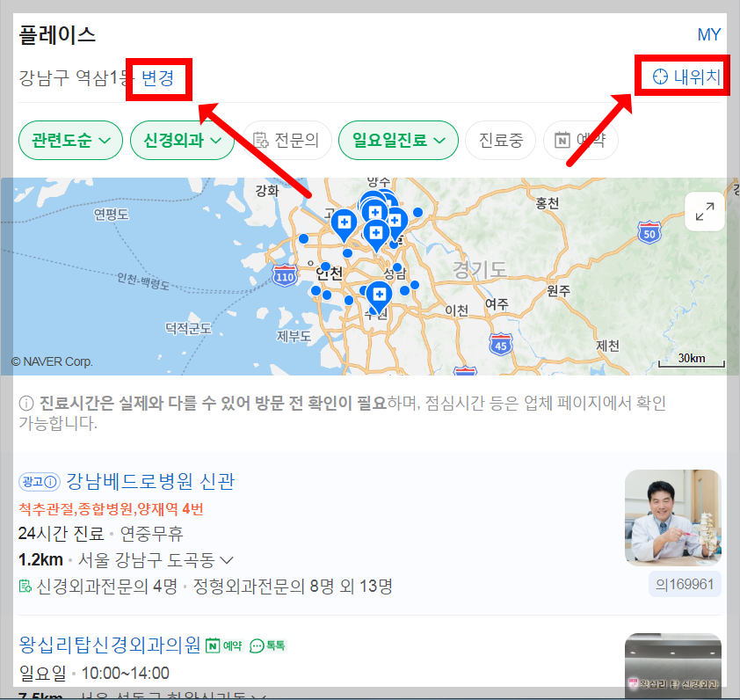
Task: Click the N 예약 badge for 왕십리탑신경외과의원
Action: [x=224, y=645]
